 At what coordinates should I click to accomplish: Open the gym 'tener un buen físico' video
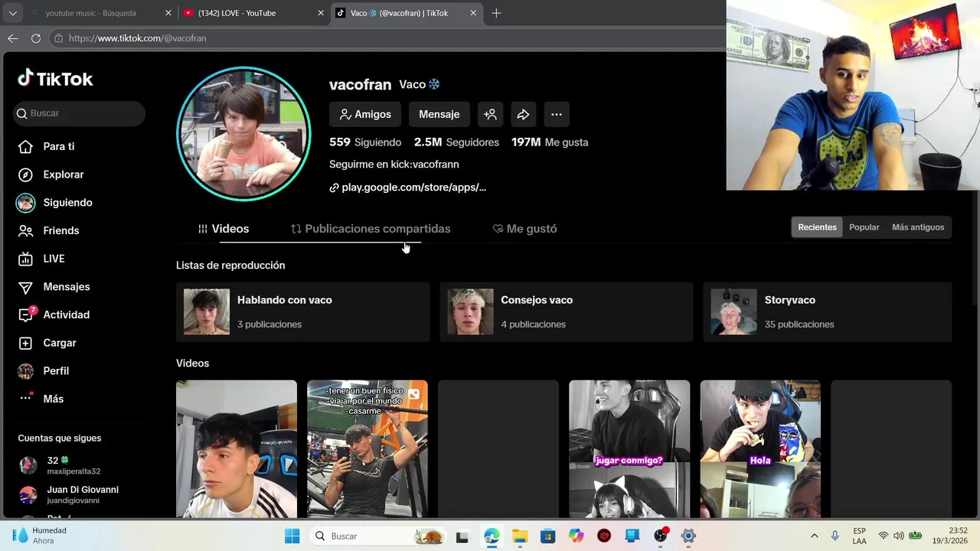367,449
